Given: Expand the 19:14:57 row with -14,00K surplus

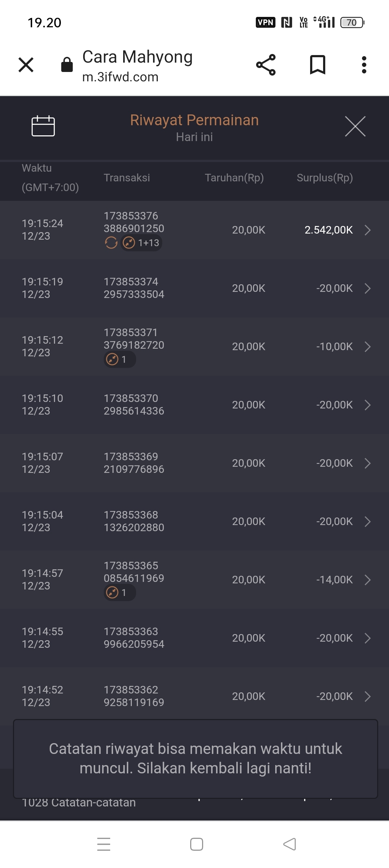Looking at the screenshot, I should [367, 580].
